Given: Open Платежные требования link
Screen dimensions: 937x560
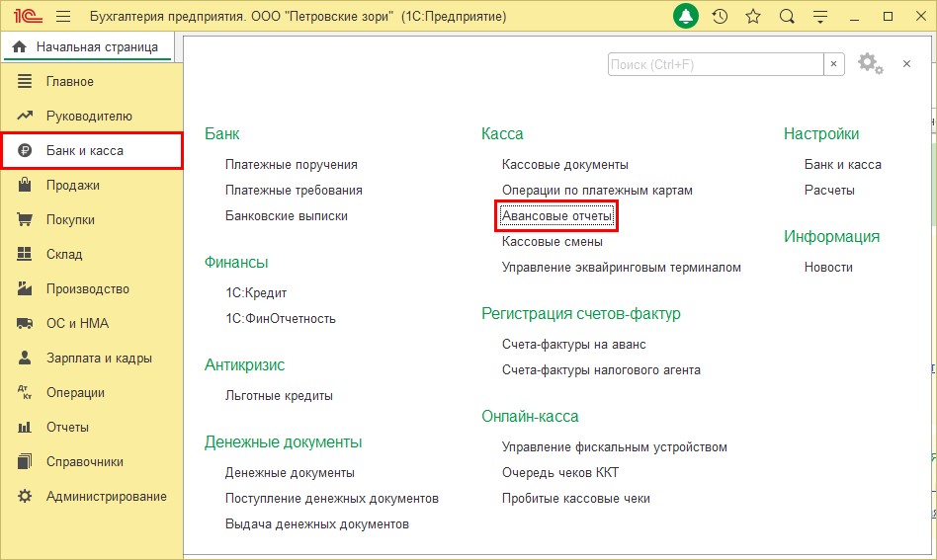Looking at the screenshot, I should [294, 191].
